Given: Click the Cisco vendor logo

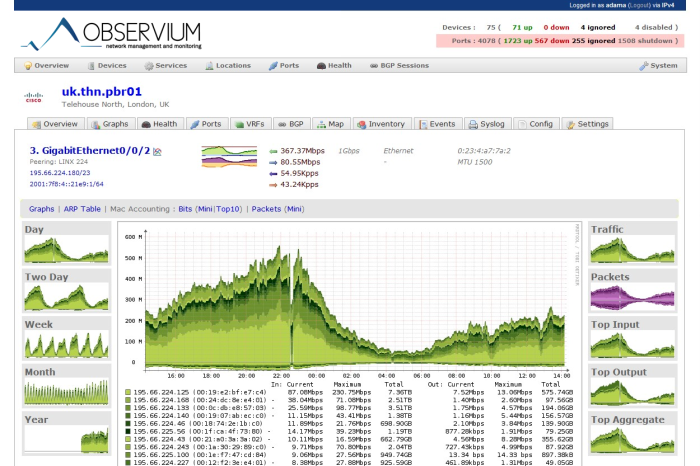Looking at the screenshot, I should [33, 97].
